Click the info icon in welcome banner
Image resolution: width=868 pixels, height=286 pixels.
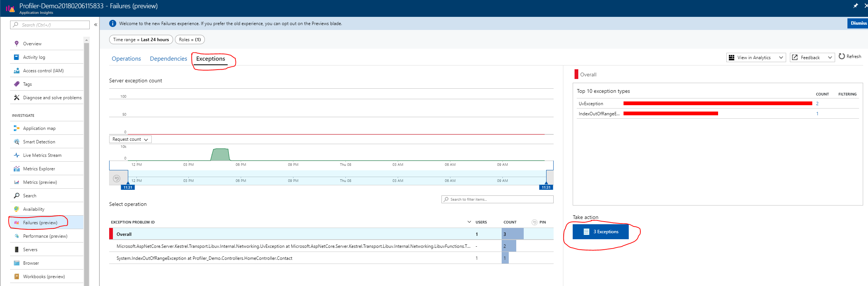(113, 23)
